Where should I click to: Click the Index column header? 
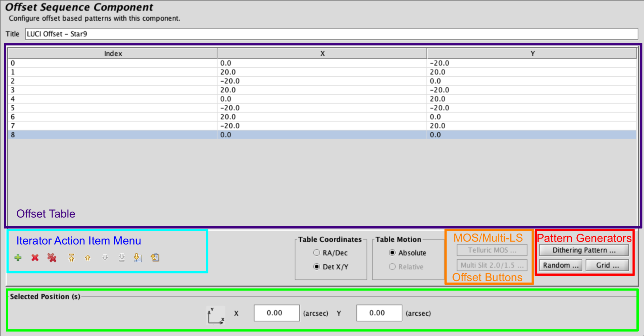tap(113, 53)
